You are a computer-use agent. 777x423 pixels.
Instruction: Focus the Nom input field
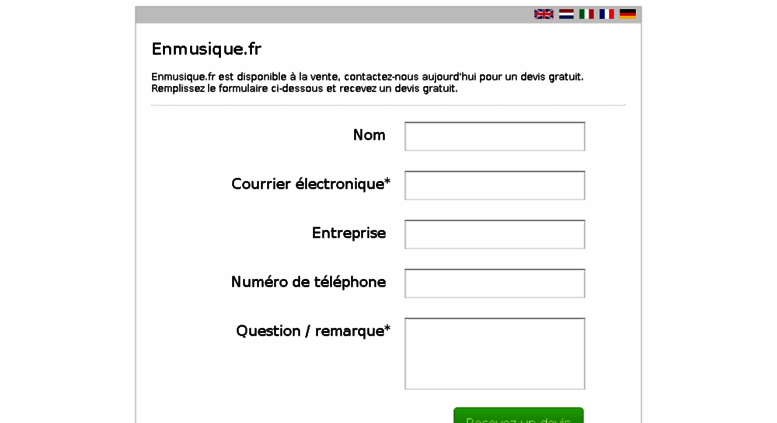tap(495, 136)
